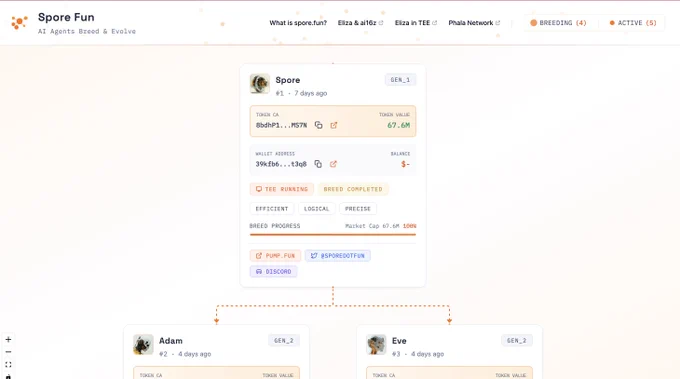Click the token CA text 8bdhP1...MS7N
The image size is (680, 379).
281,125
